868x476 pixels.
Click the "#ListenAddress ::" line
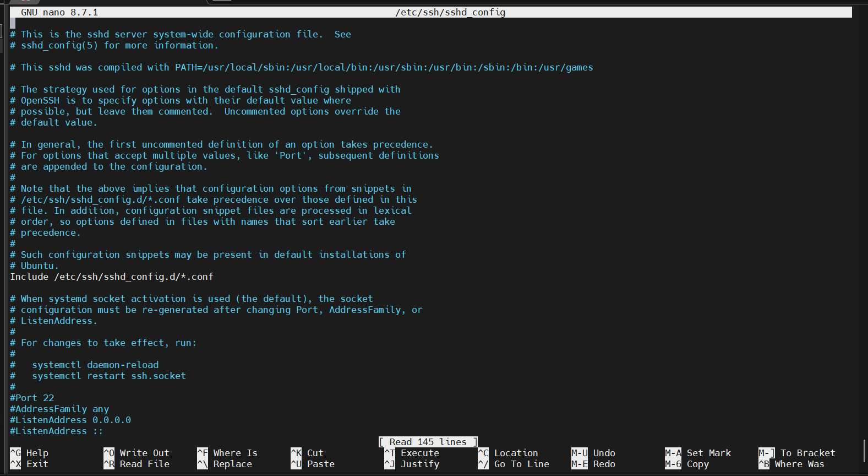point(57,431)
